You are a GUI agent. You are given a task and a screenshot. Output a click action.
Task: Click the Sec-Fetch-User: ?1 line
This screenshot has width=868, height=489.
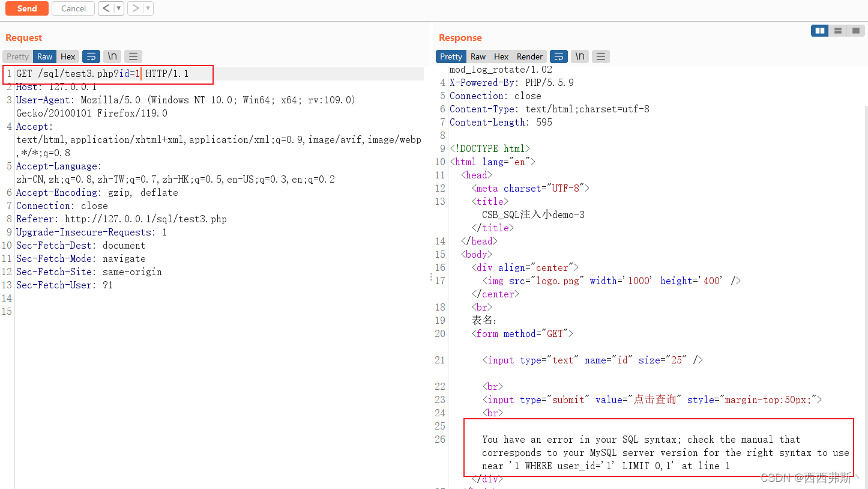point(64,285)
